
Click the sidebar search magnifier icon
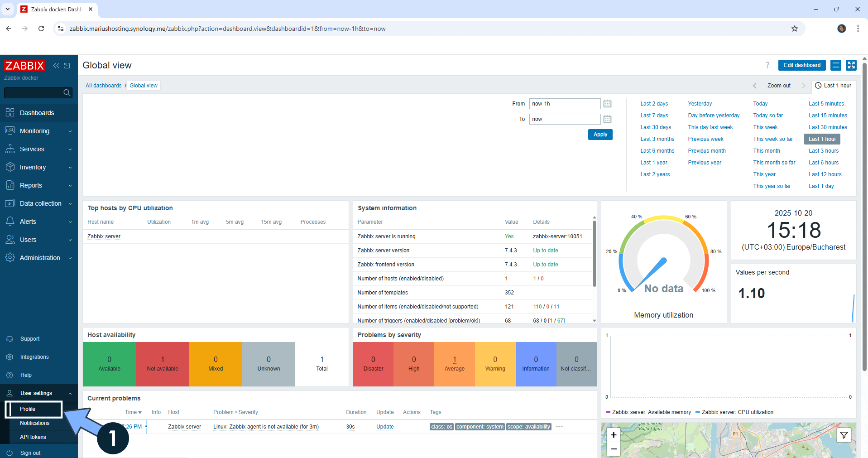67,93
